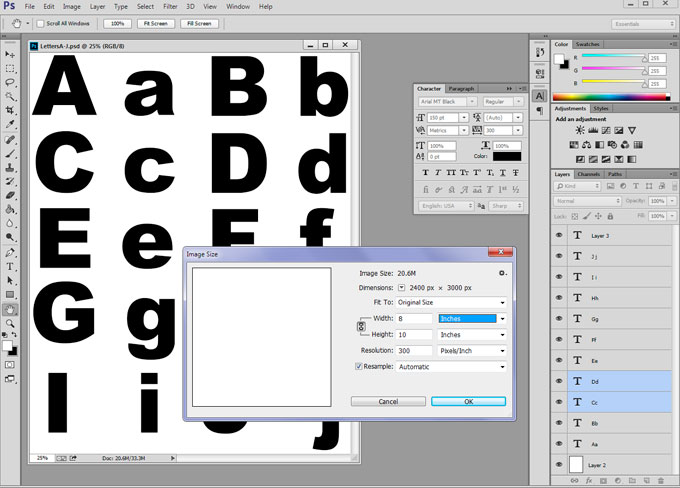Image resolution: width=680 pixels, height=488 pixels.
Task: Switch to the Channels tab
Action: [588, 174]
